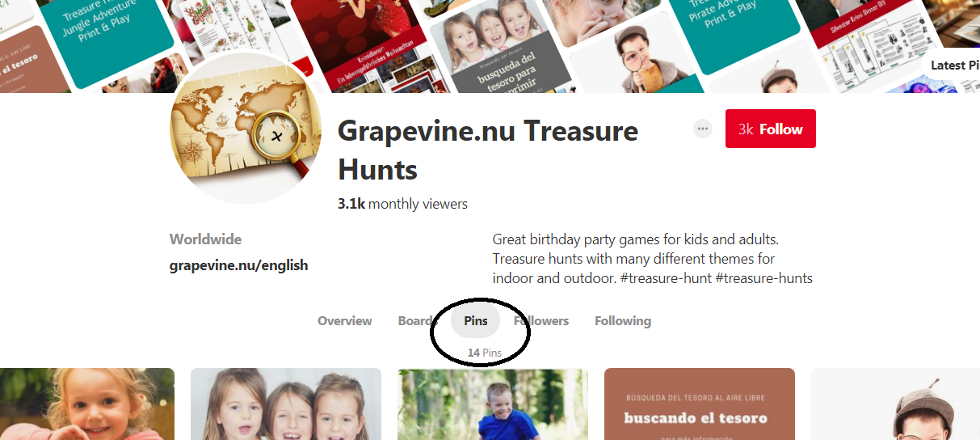The height and width of the screenshot is (440, 980).
Task: Open the Followers tab
Action: [541, 321]
